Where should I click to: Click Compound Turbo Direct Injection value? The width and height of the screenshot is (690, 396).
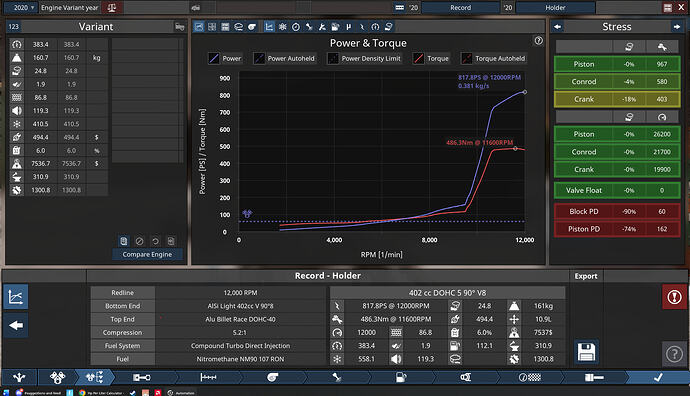[x=240, y=346]
